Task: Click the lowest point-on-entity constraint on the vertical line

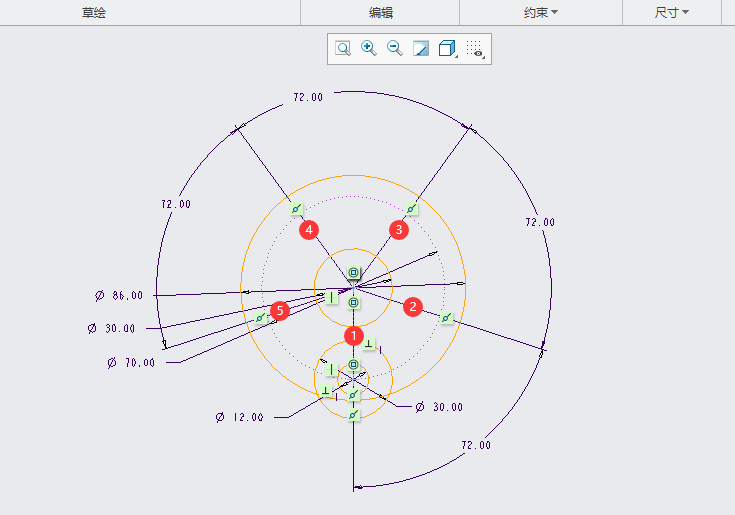Action: pyautogui.click(x=353, y=415)
